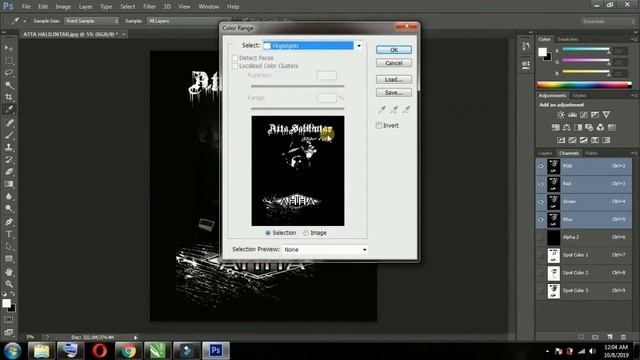Click the Load... button
Viewport: 640px width, 360px height.
tap(394, 79)
